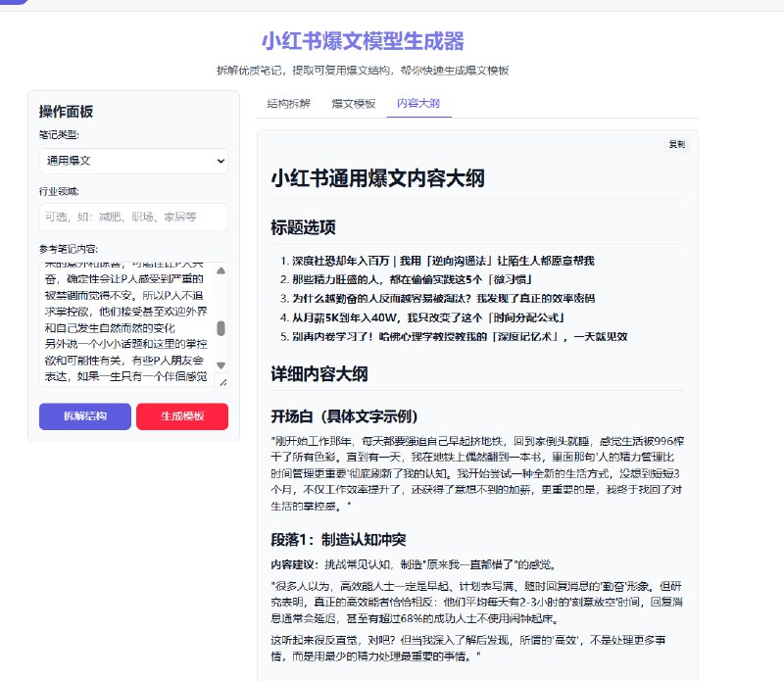Click the textarea scrollbar up arrow
This screenshot has width=784, height=681.
221,270
